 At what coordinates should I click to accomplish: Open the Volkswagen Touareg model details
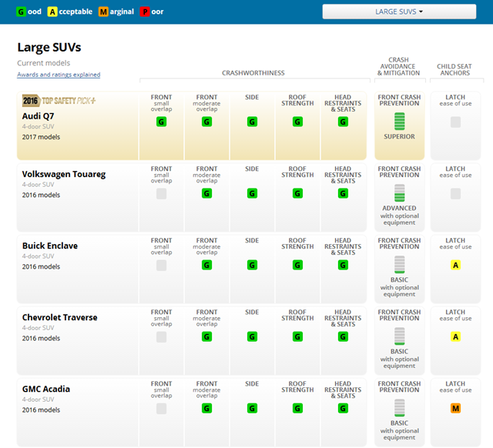tap(64, 174)
